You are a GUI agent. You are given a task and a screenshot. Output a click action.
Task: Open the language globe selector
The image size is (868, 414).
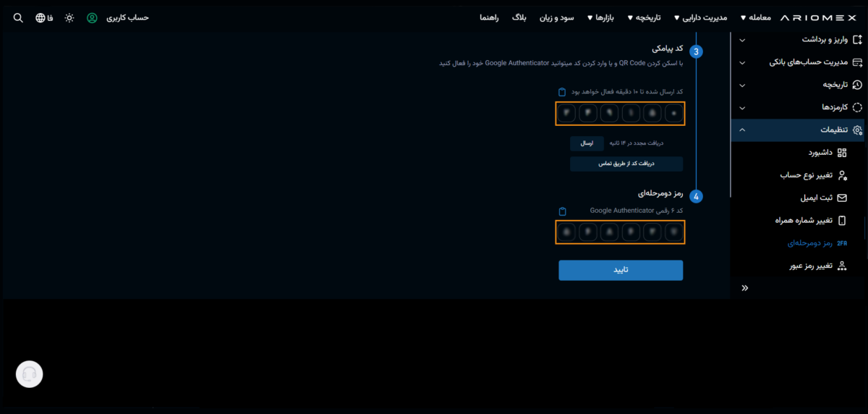coord(40,17)
